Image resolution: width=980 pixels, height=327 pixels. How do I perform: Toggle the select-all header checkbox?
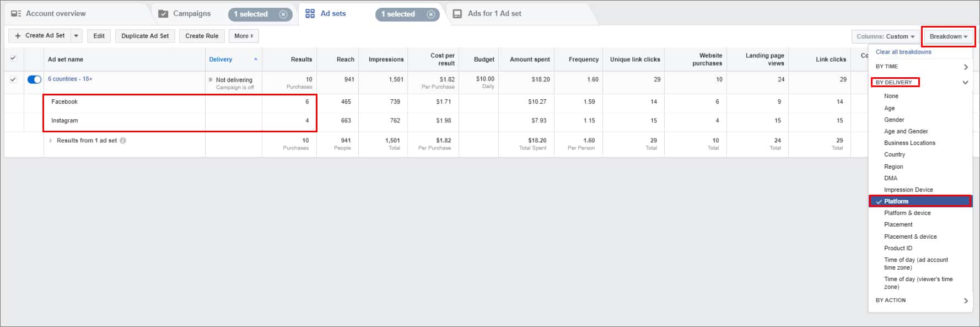tap(13, 58)
